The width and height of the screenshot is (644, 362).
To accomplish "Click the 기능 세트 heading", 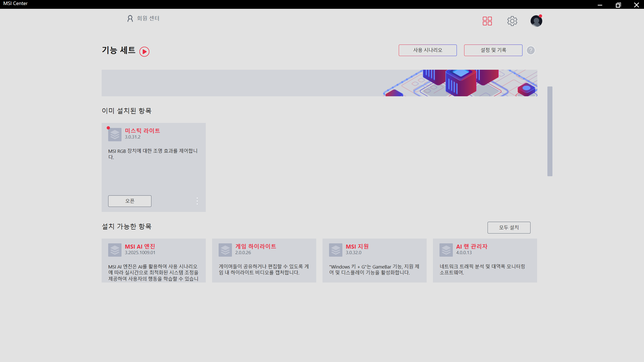I will click(x=118, y=50).
